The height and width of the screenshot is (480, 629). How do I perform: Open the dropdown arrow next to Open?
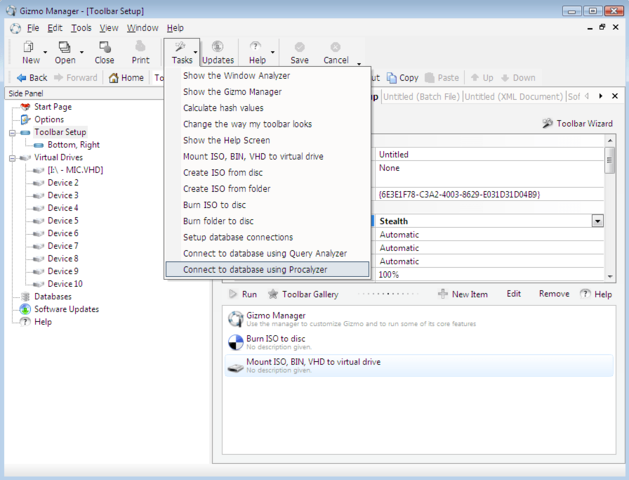click(82, 52)
